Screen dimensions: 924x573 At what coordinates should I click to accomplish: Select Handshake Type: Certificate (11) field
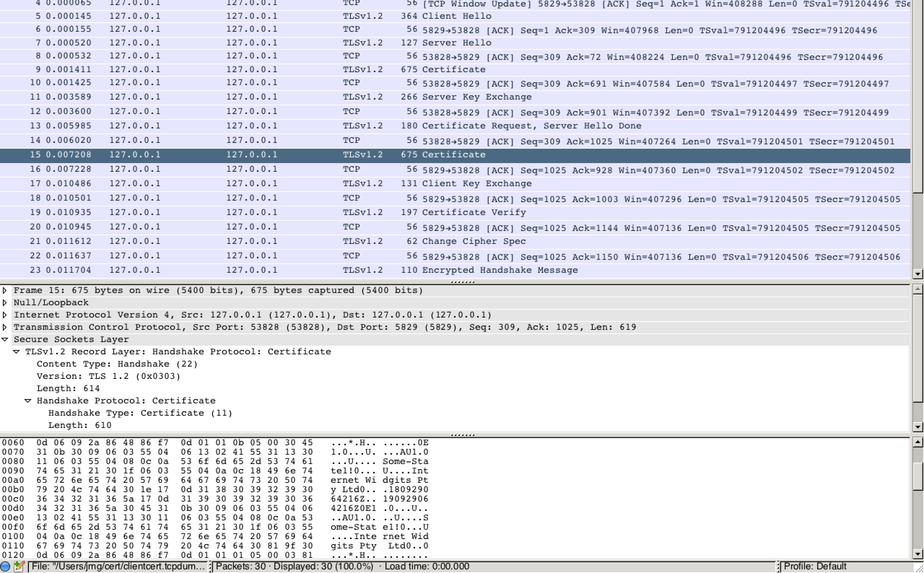[x=140, y=413]
